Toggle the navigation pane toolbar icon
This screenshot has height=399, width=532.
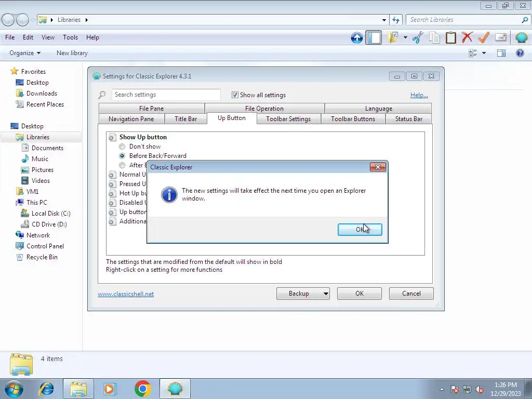[374, 37]
